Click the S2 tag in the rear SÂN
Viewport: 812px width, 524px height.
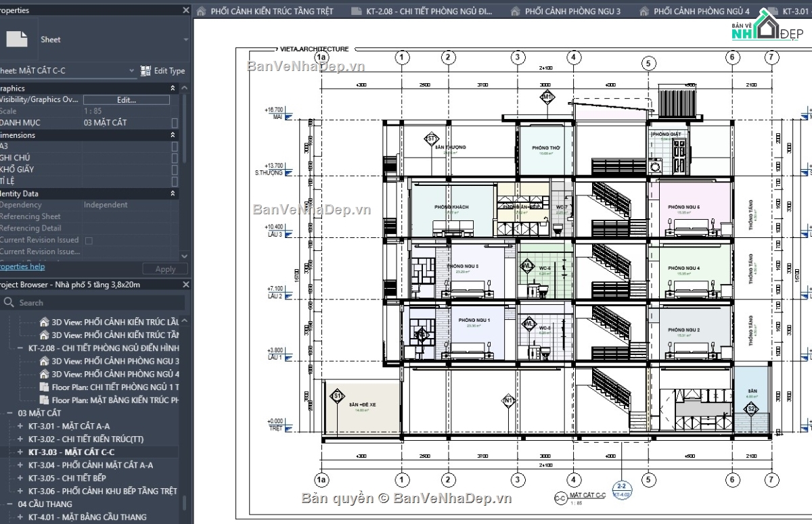(750, 409)
